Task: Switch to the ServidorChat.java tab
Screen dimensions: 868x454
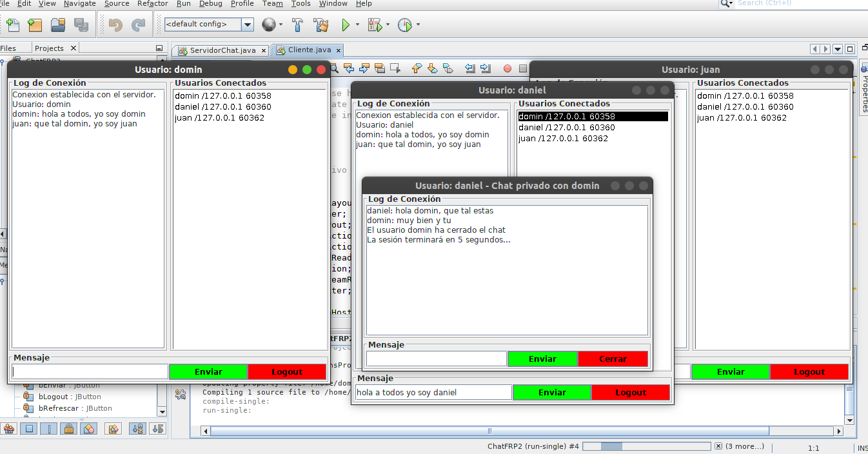Action: (219, 50)
